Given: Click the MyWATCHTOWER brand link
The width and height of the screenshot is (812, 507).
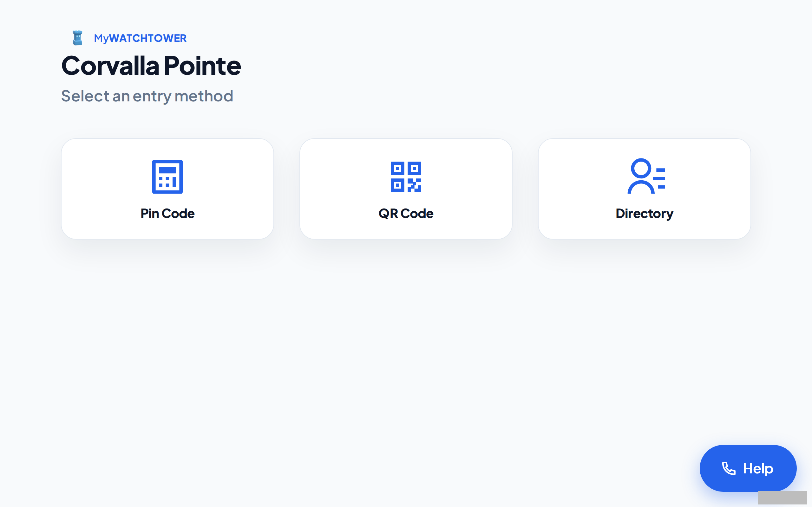Looking at the screenshot, I should (x=140, y=38).
